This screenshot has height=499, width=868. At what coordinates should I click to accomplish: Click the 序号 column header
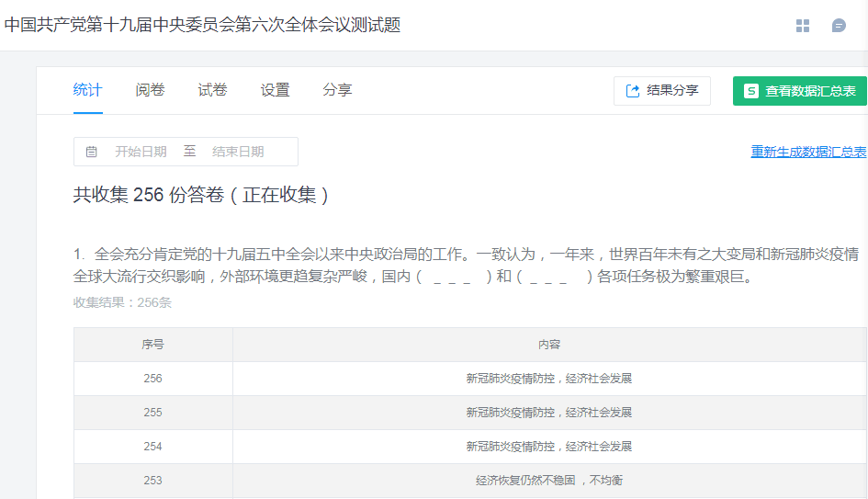pos(152,345)
